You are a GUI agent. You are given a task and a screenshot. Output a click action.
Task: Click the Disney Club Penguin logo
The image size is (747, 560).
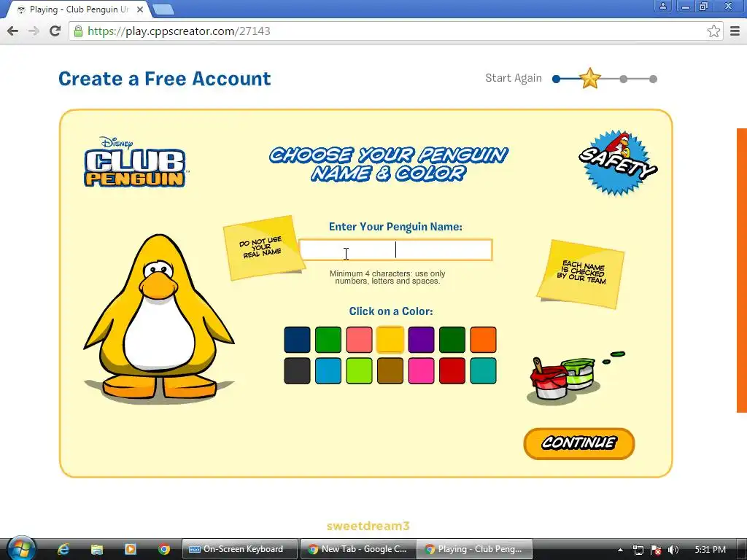tap(135, 162)
